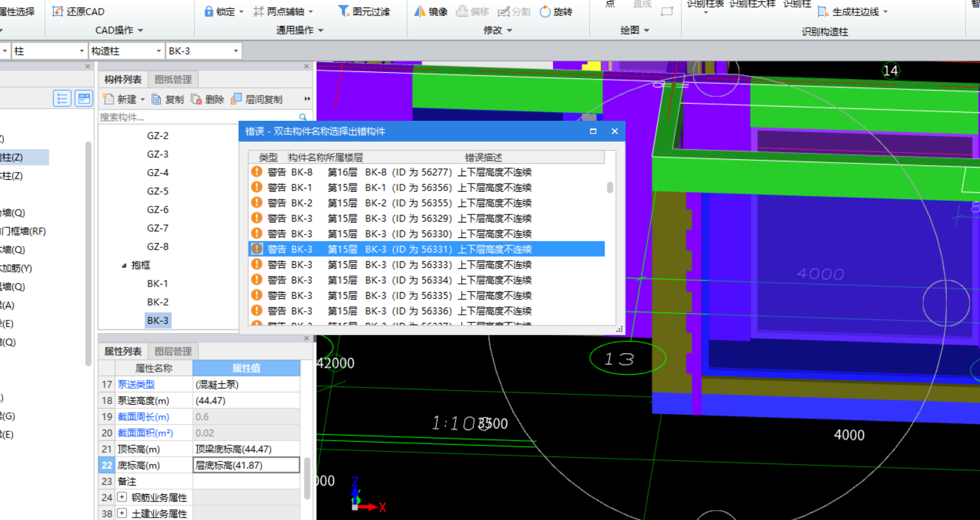Select the 偏移 offset tool
Image resolution: width=980 pixels, height=520 pixels.
pos(472,11)
